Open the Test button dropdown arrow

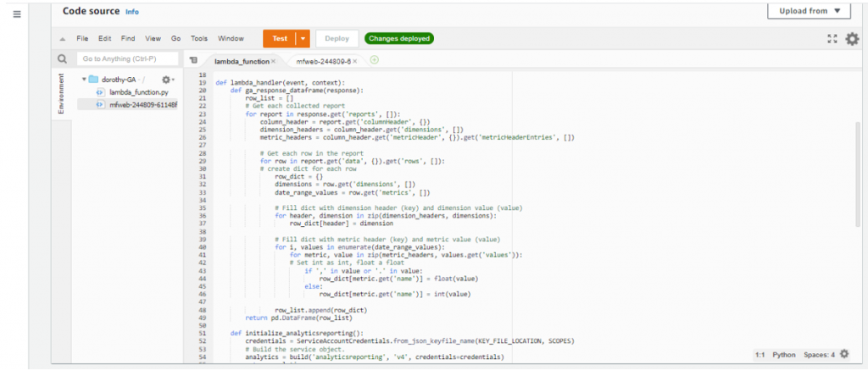[x=303, y=39]
